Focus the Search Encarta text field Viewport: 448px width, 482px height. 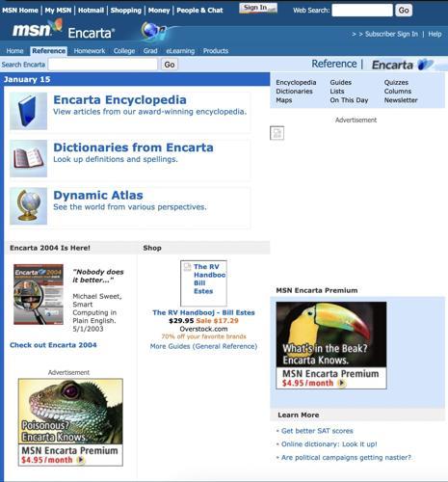click(x=103, y=65)
